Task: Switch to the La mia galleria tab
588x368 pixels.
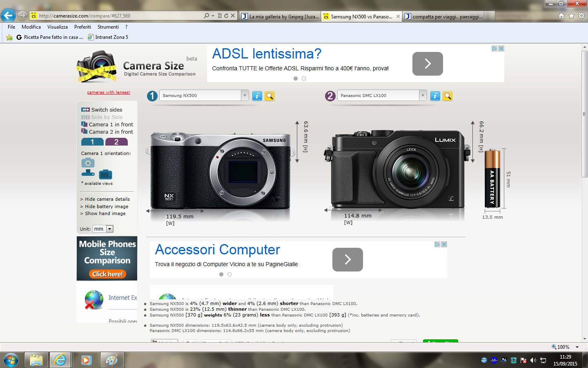Action: tap(280, 16)
